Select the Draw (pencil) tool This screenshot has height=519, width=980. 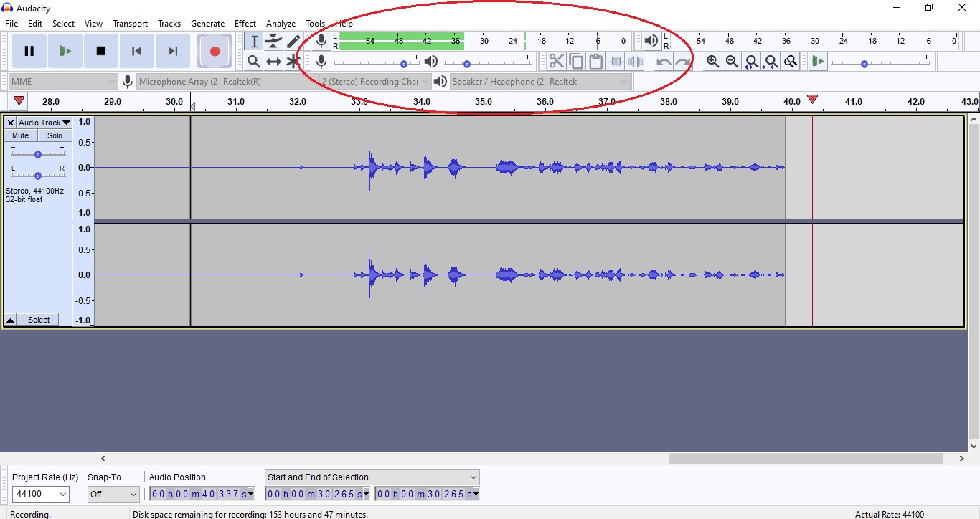pos(293,42)
